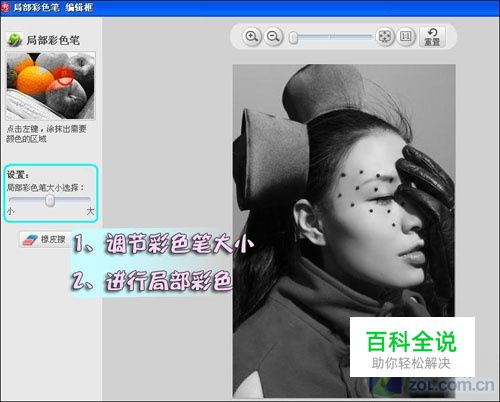Viewport: 500px width, 402px height.
Task: Click the 大 end of the size slider
Action: (90, 211)
